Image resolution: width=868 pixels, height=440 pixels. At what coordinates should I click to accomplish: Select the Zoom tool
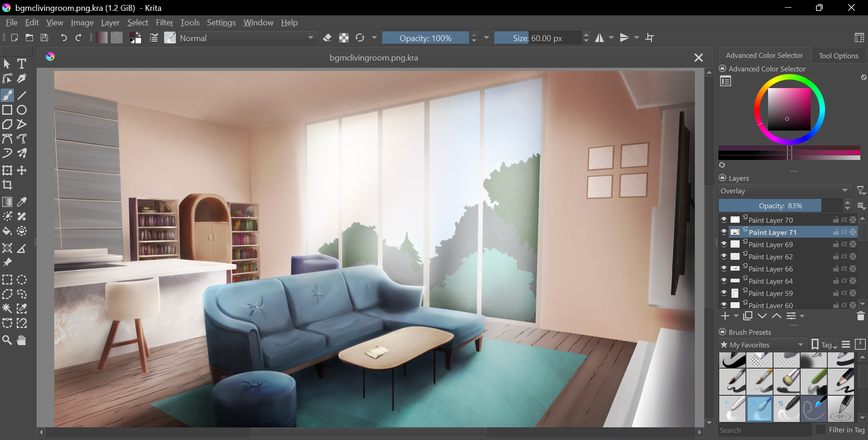(7, 340)
